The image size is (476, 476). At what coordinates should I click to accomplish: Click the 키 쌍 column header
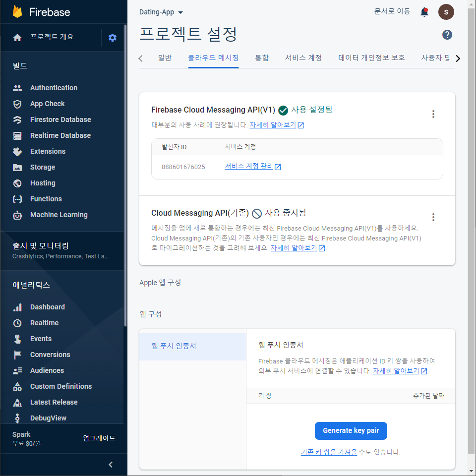[x=265, y=396]
